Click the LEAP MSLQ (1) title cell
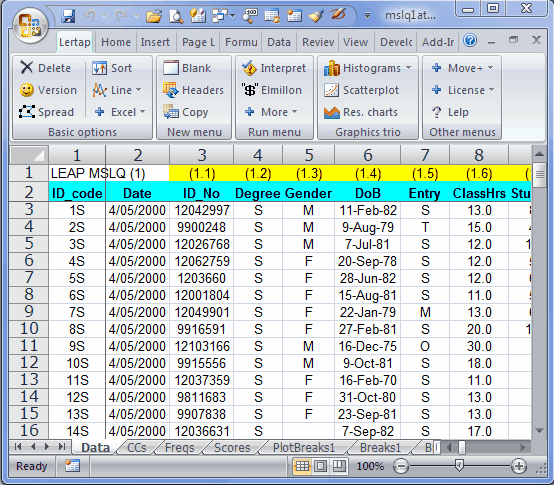The image size is (554, 485). tap(98, 173)
